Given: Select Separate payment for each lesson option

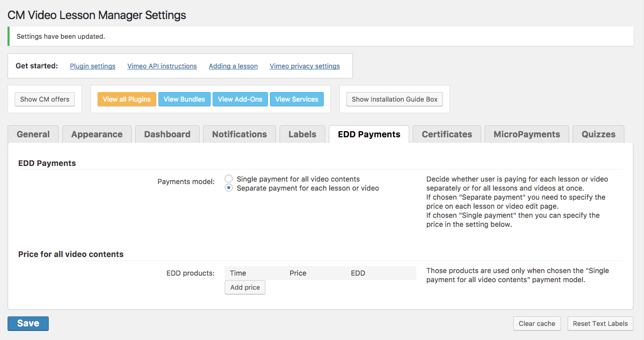Looking at the screenshot, I should (229, 188).
